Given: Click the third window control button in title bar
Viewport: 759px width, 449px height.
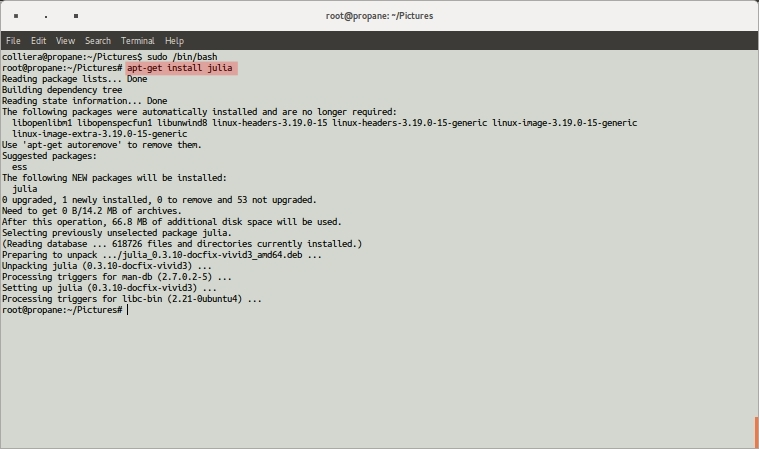Looking at the screenshot, I should 77,17.
